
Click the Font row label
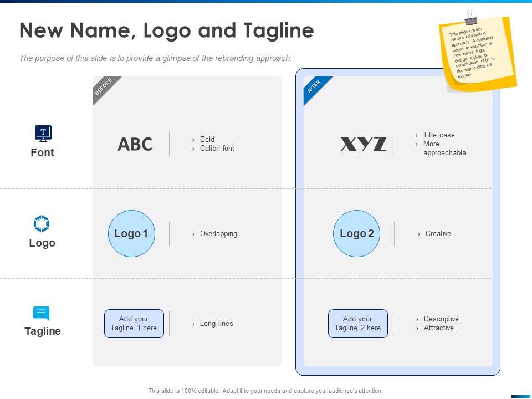click(x=43, y=153)
